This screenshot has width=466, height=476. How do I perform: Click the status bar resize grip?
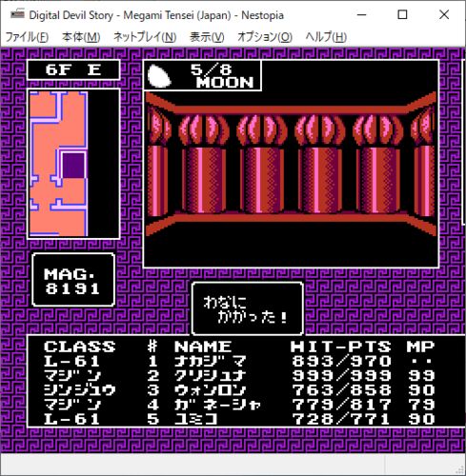459,469
